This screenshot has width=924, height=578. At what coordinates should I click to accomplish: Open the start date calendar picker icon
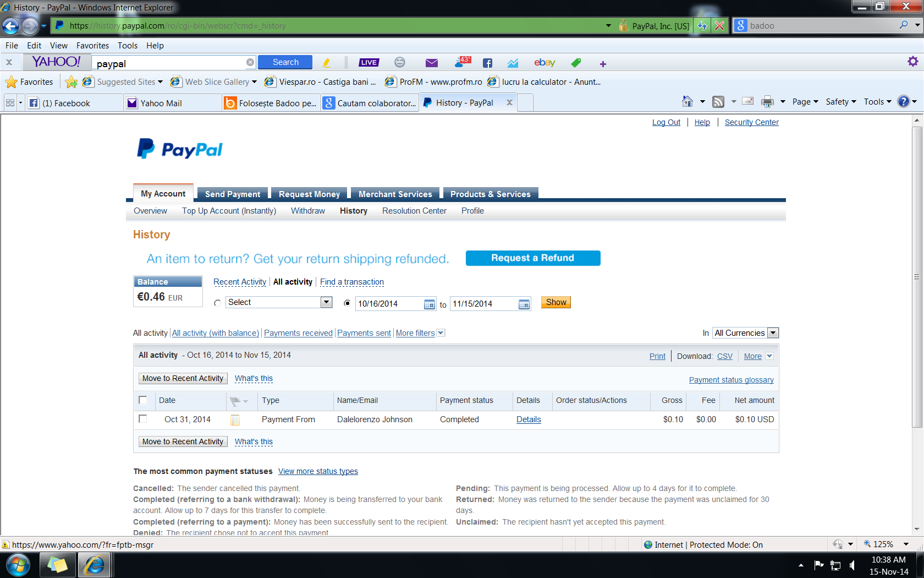(429, 304)
